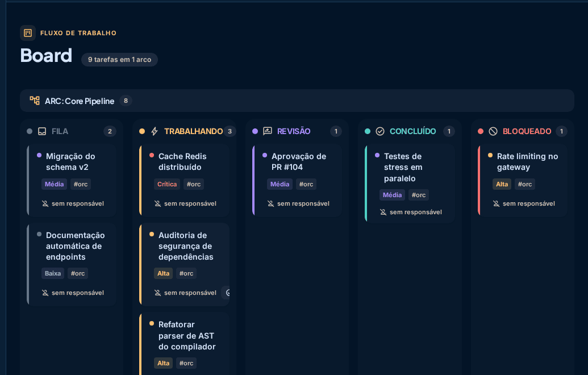588x375 pixels.
Task: Click 'sem responsável' on Aprovação de PR #104 card
Action: [x=303, y=203]
